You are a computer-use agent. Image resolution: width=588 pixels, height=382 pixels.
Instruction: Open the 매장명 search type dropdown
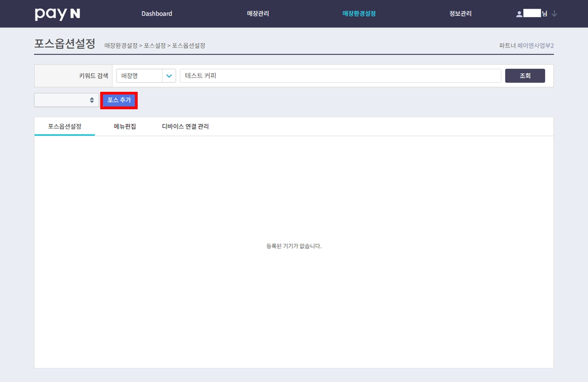click(x=146, y=76)
